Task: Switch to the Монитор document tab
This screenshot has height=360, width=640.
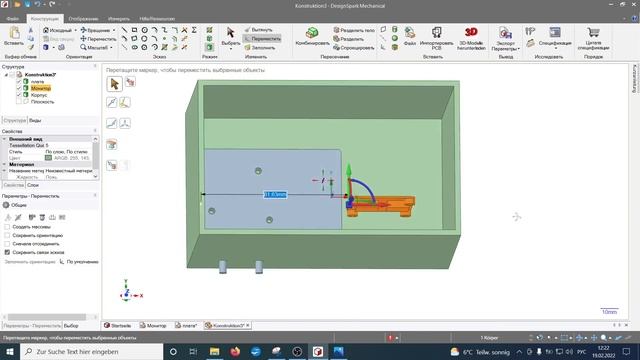Action: 153,325
